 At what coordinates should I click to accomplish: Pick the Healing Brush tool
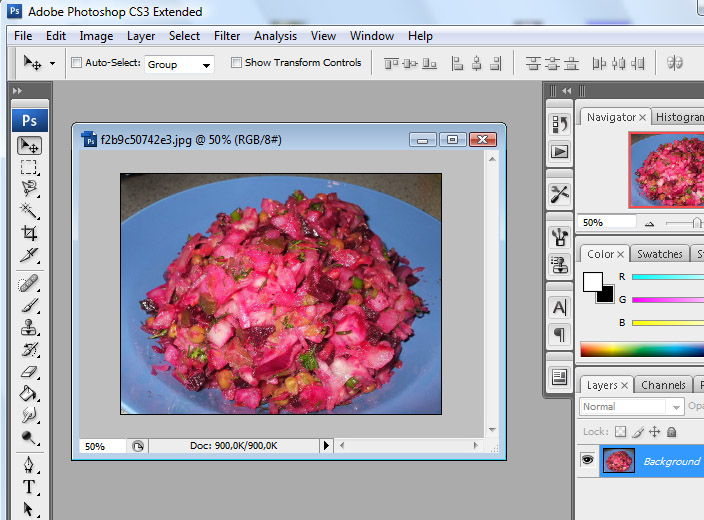30,284
